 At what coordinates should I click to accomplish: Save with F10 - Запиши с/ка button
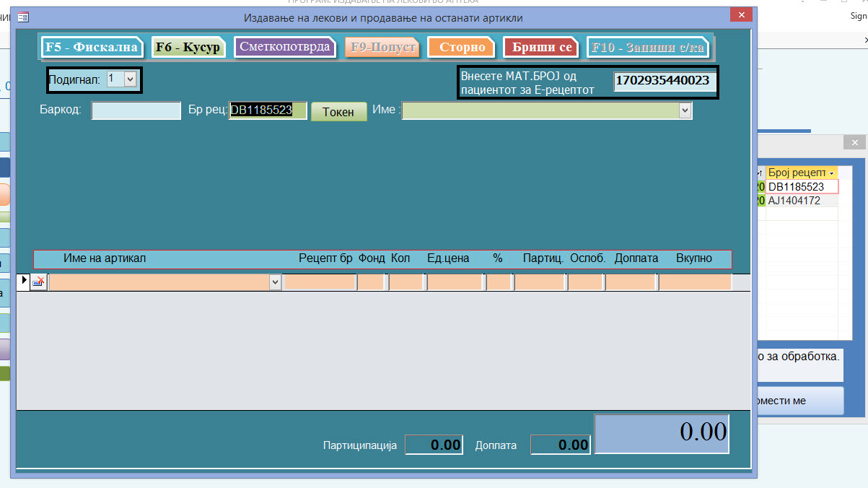648,47
